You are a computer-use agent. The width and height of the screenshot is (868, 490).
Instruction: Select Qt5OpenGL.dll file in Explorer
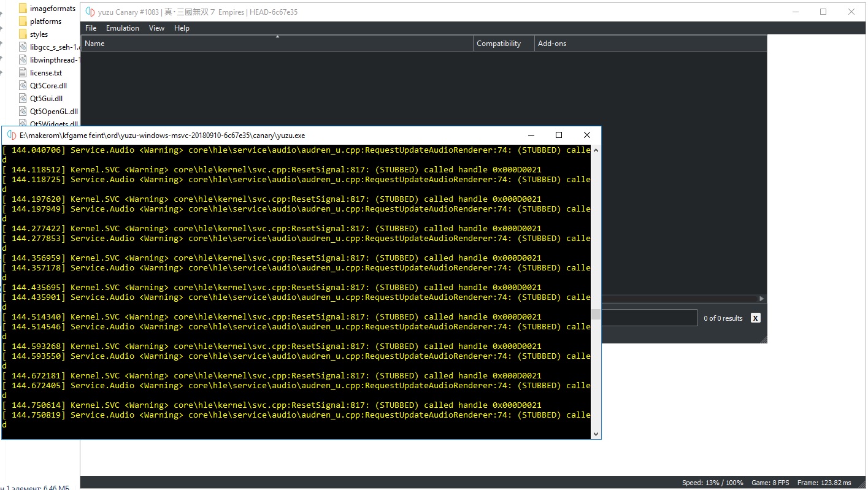48,112
